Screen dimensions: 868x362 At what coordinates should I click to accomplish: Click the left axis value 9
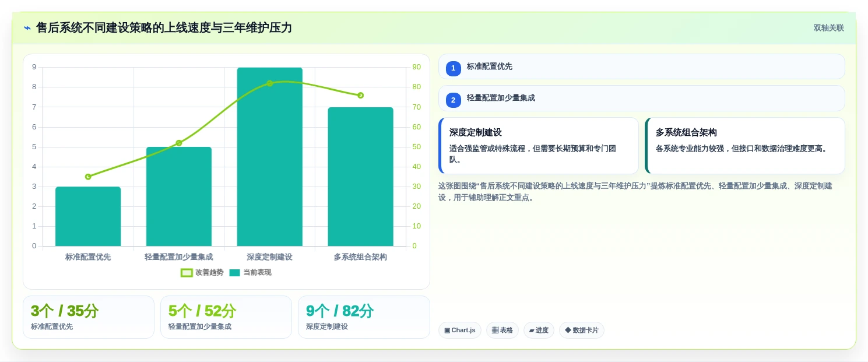34,67
